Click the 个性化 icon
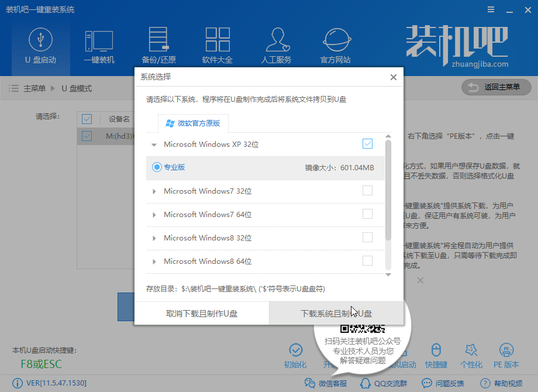 click(x=471, y=355)
